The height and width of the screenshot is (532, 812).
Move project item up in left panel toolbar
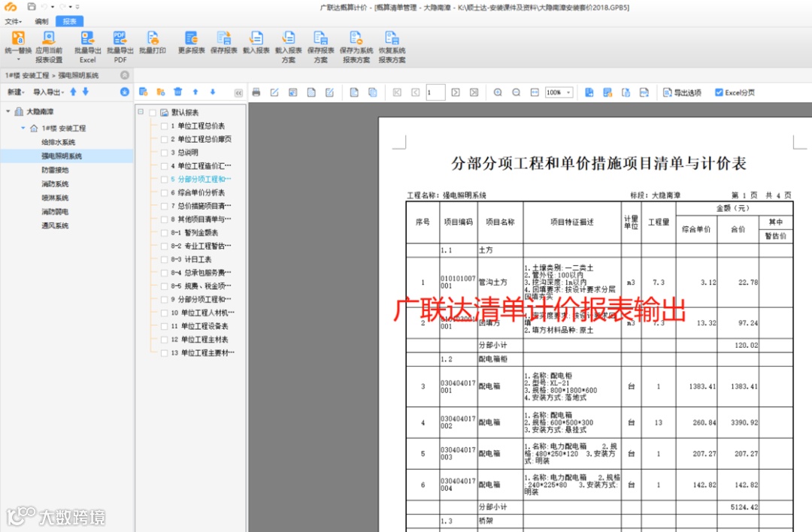(x=73, y=92)
